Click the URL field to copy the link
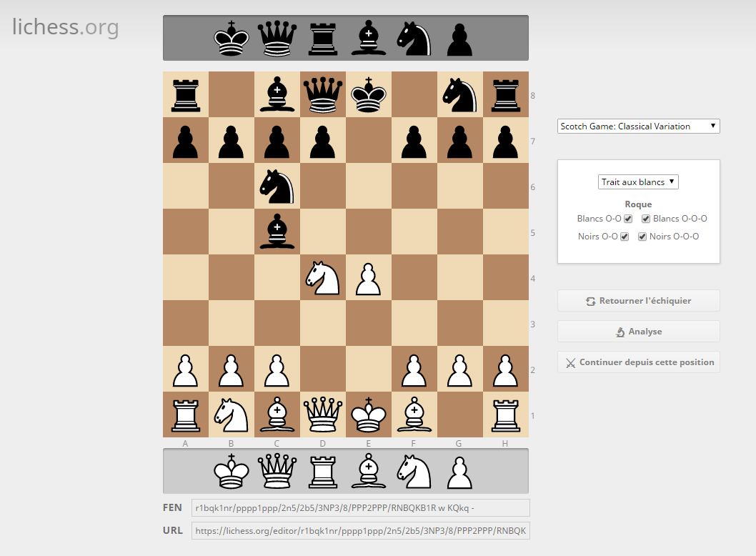 pyautogui.click(x=360, y=531)
